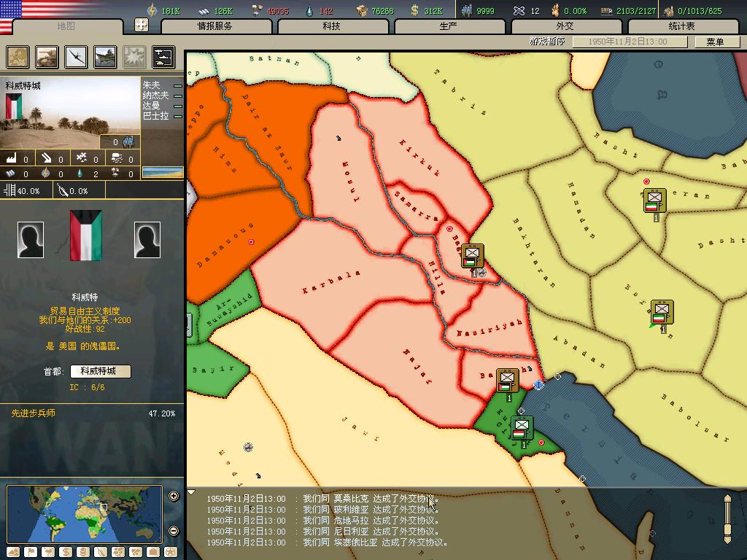The width and height of the screenshot is (747, 560).
Task: Click the oil drop icon showing 142
Action: coord(309,10)
